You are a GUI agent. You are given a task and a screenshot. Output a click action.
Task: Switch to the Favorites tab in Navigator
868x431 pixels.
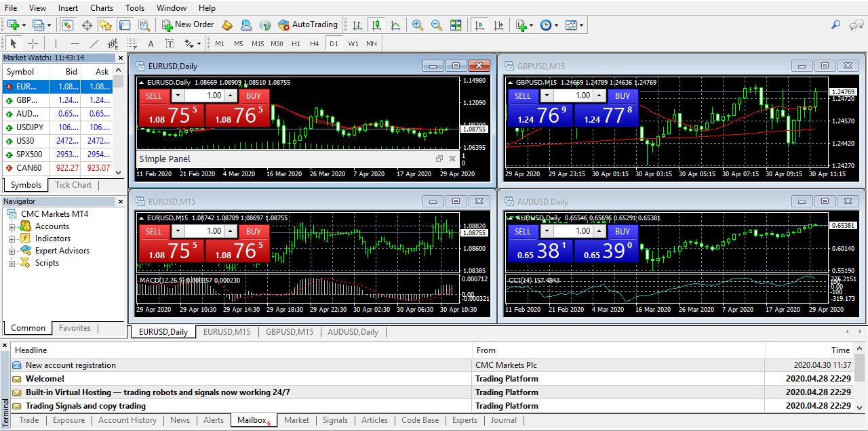(x=75, y=328)
